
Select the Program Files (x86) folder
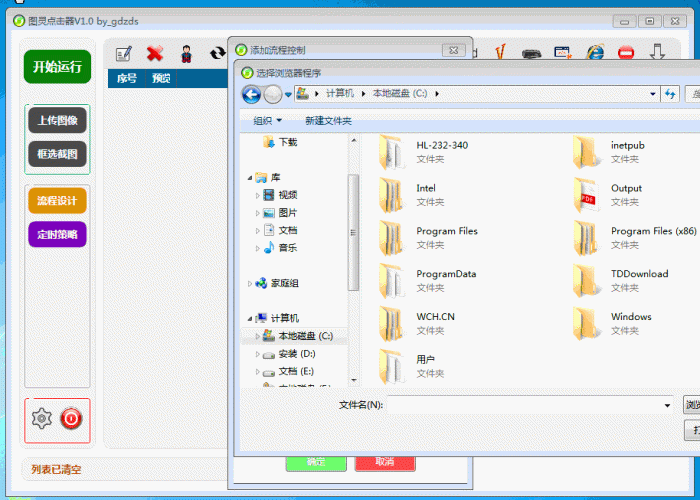pyautogui.click(x=635, y=238)
